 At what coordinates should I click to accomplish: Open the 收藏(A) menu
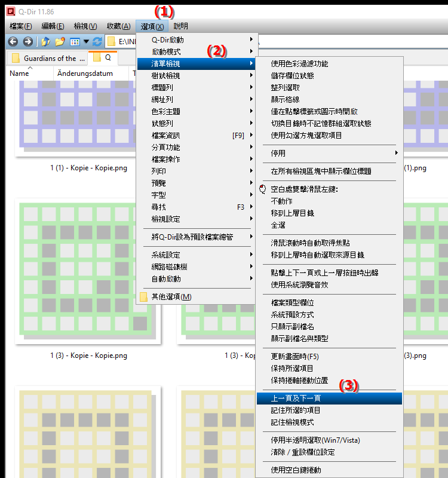coord(118,26)
